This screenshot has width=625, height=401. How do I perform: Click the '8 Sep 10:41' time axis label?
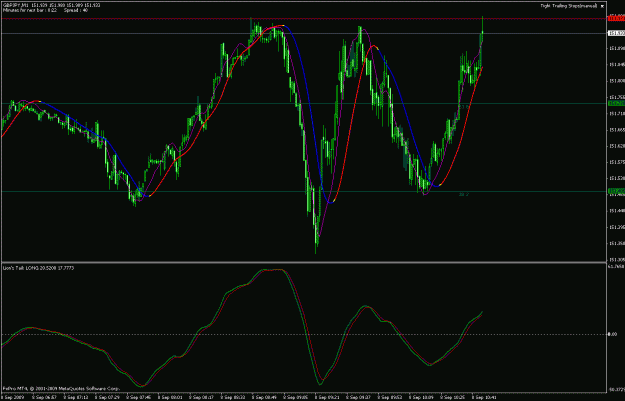pos(485,397)
